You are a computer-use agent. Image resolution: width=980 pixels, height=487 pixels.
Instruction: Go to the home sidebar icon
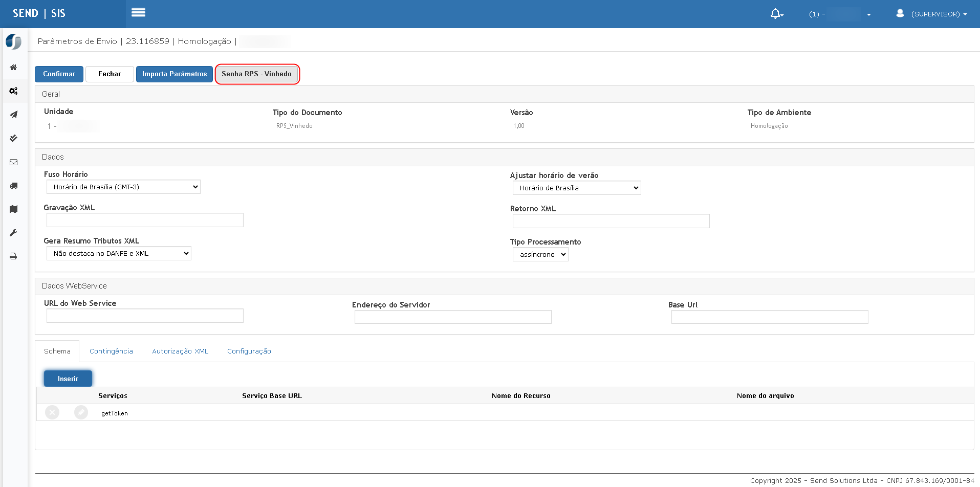(x=14, y=68)
